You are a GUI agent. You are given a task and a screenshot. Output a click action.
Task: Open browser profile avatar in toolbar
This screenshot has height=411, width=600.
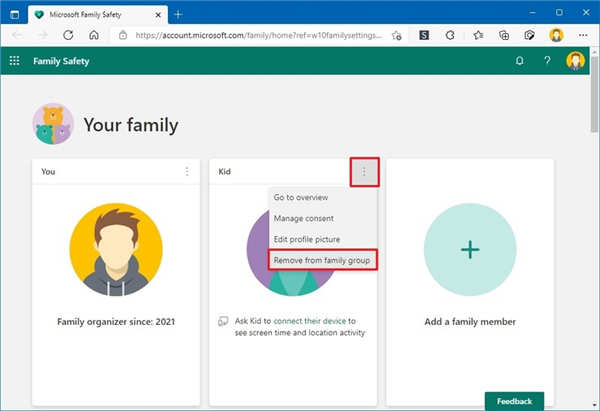click(556, 35)
